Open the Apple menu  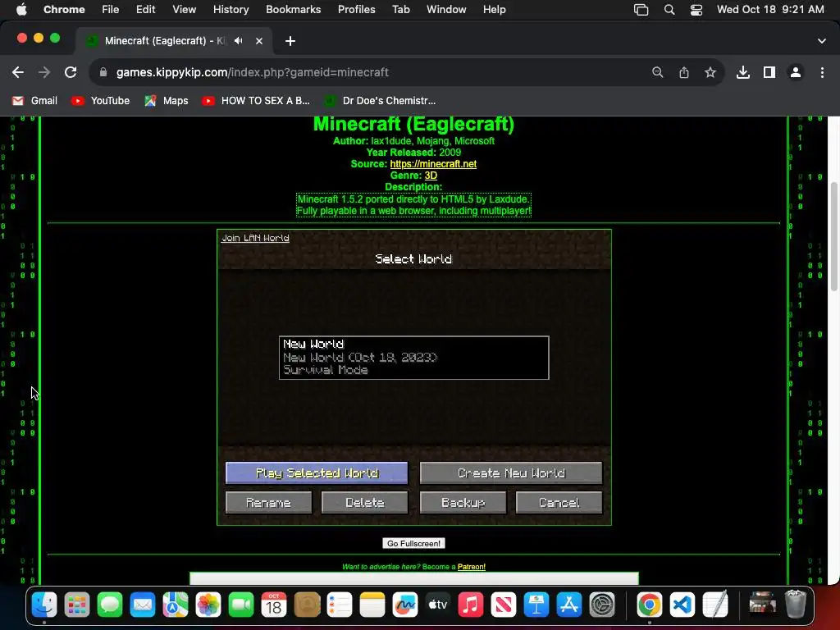pyautogui.click(x=21, y=10)
